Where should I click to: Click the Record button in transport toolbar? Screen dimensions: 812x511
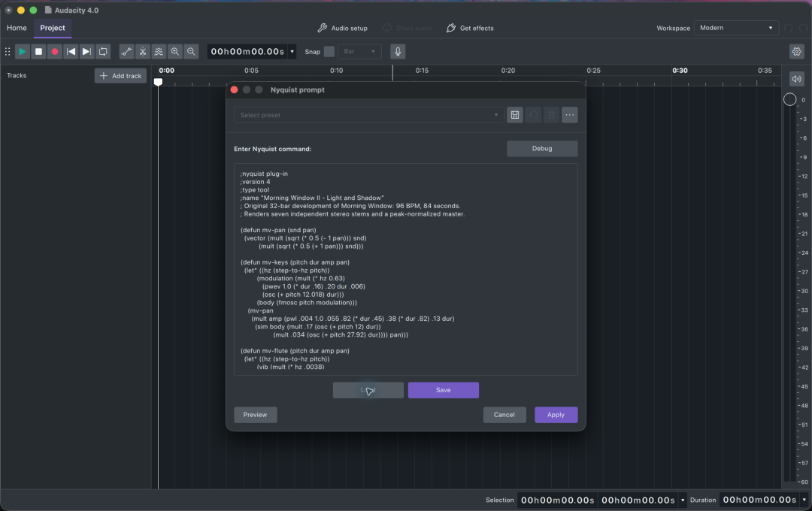tap(54, 51)
